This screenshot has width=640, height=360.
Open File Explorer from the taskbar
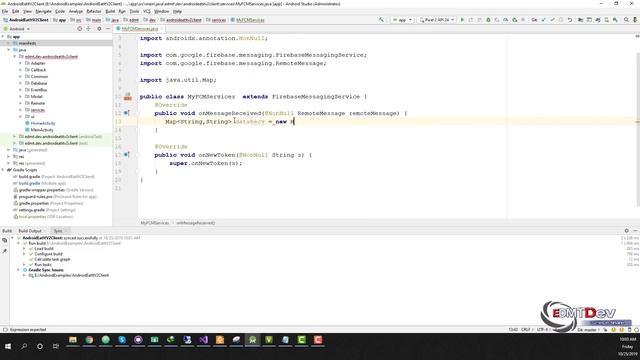click(73, 340)
